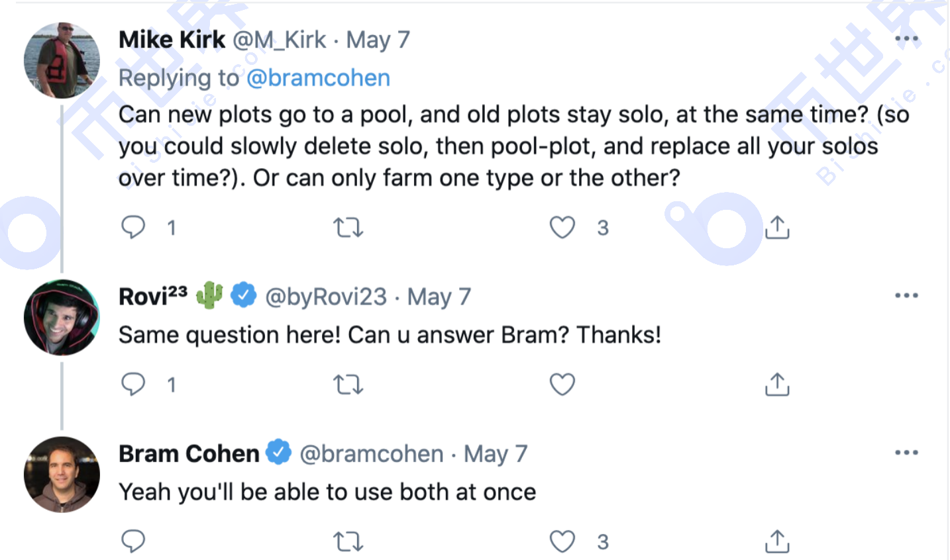View Bram Cohen's profile picture
Screen dimensions: 950x560
[x=62, y=474]
